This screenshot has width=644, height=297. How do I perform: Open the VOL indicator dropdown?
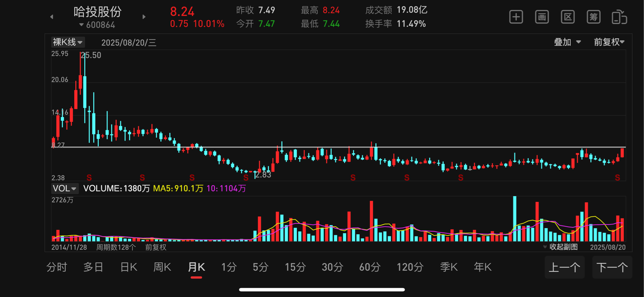coord(65,188)
